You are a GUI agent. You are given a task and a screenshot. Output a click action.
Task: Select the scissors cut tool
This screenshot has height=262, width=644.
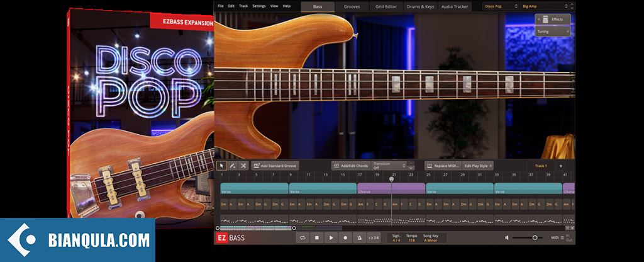click(243, 166)
